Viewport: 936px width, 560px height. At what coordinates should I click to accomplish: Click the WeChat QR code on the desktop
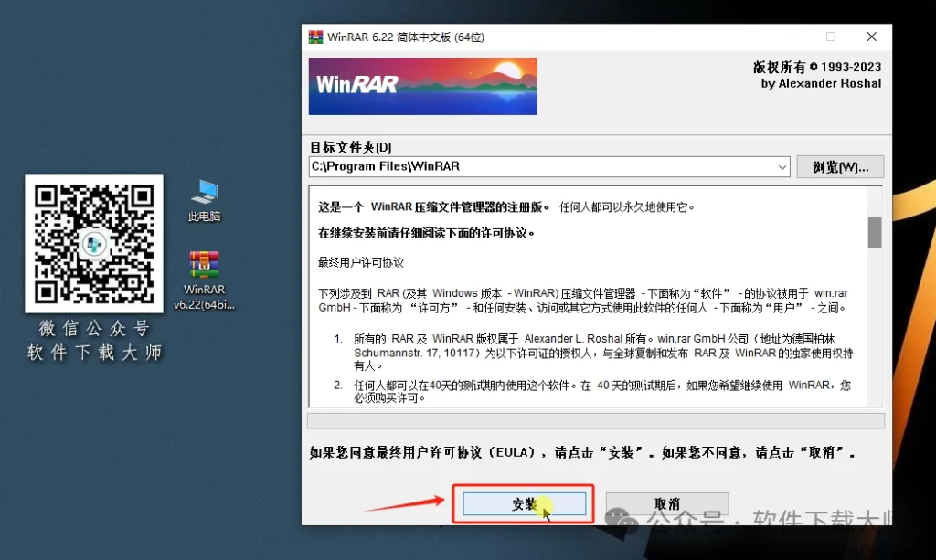[x=93, y=242]
